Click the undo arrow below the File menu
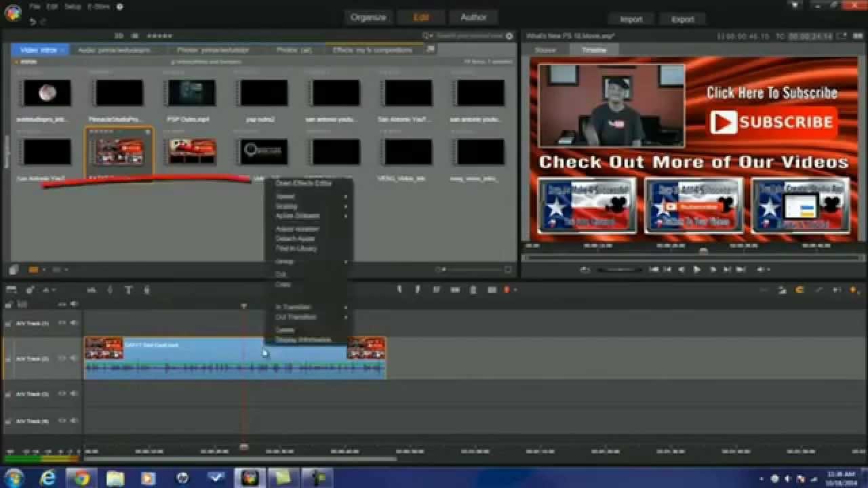Screen dimensions: 868x488 coord(33,22)
